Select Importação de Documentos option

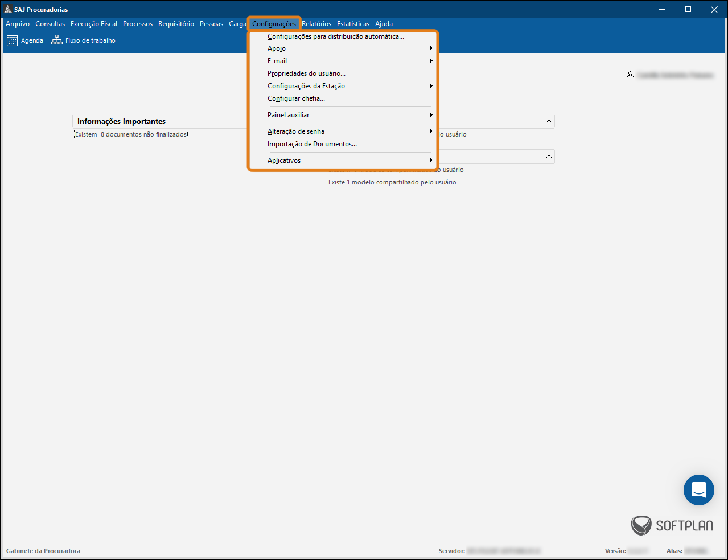(x=312, y=144)
